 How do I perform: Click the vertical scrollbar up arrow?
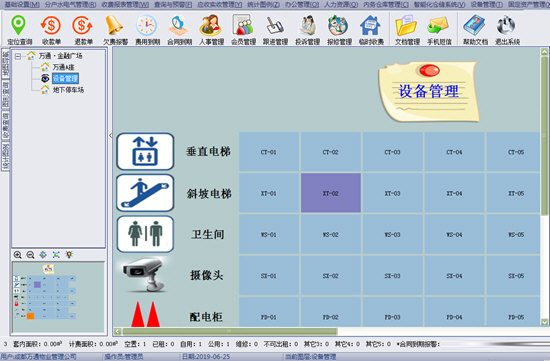coord(544,52)
